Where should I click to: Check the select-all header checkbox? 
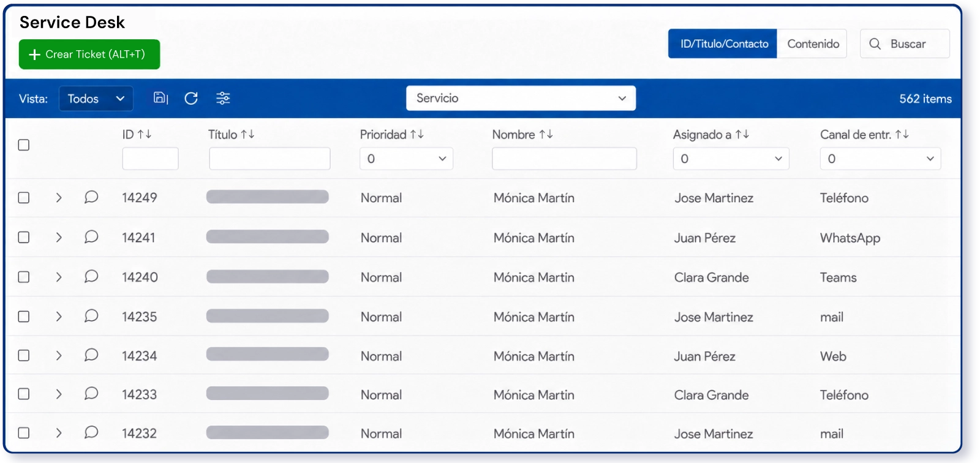click(x=24, y=145)
